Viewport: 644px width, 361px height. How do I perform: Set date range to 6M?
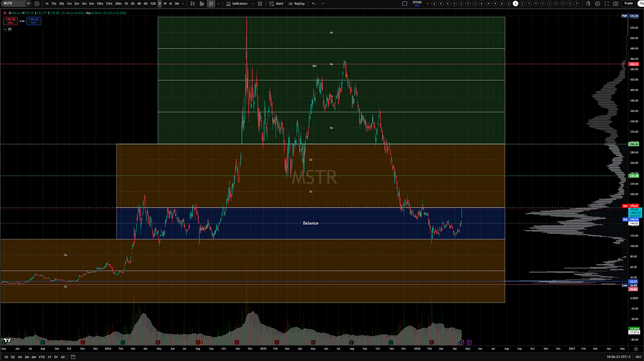(33, 357)
